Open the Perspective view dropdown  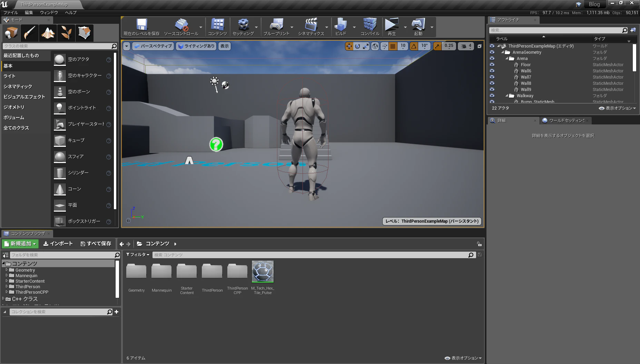(153, 46)
